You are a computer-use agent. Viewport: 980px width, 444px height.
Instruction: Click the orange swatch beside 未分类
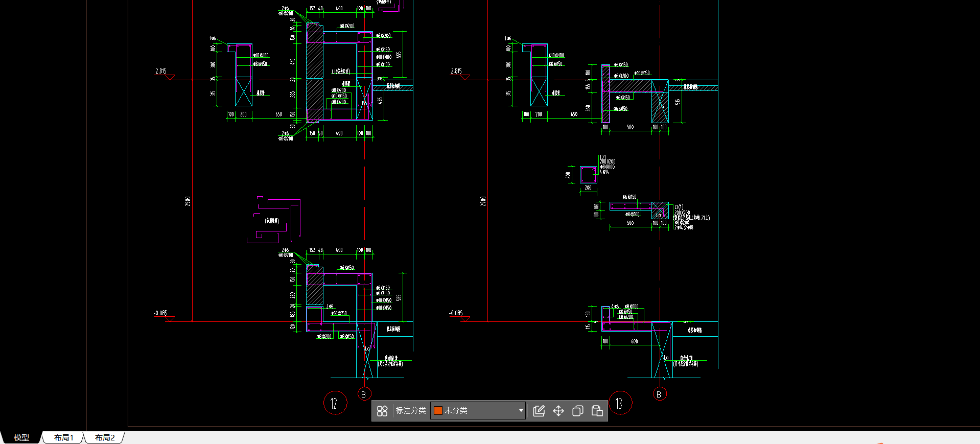pyautogui.click(x=438, y=410)
